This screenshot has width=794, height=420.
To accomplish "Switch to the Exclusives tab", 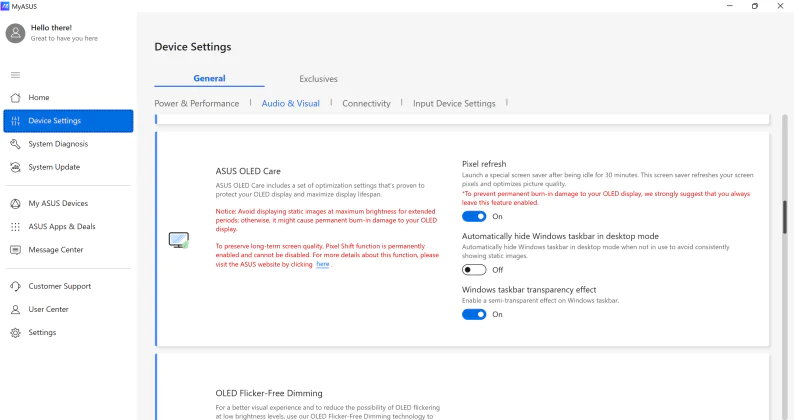I will pyautogui.click(x=318, y=79).
